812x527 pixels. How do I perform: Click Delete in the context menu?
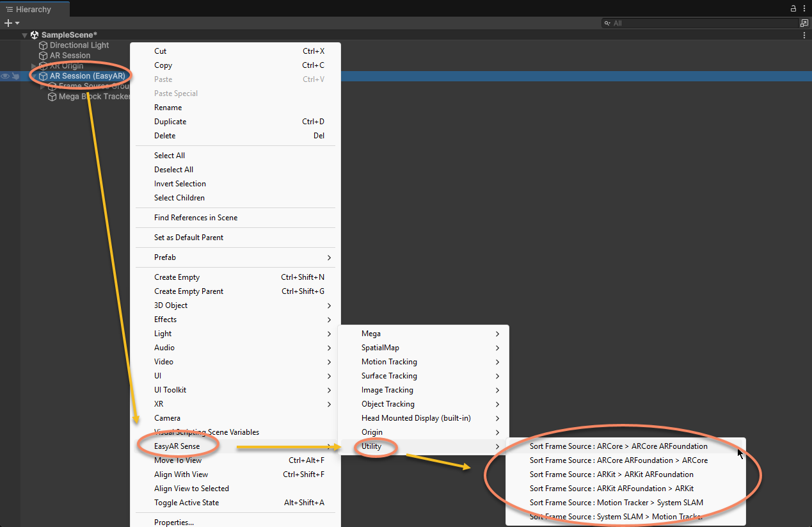coord(235,136)
